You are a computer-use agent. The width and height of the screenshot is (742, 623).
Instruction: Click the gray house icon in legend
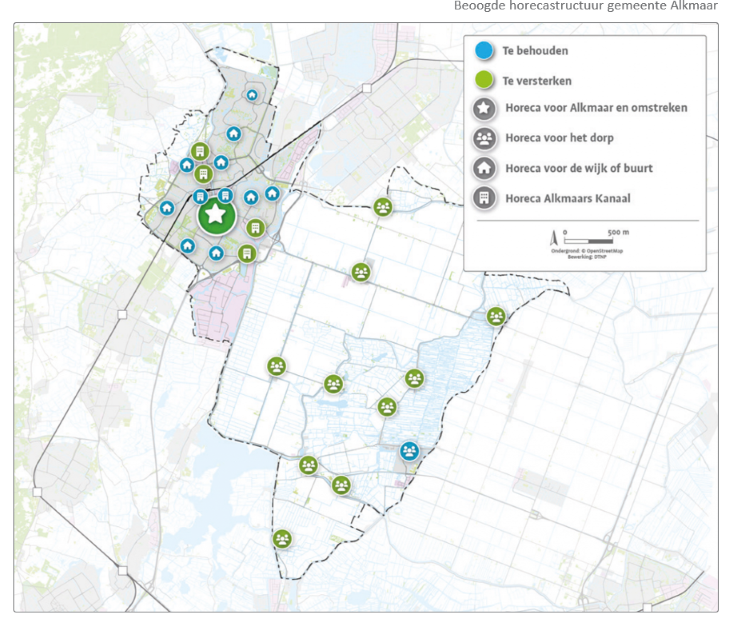point(484,168)
